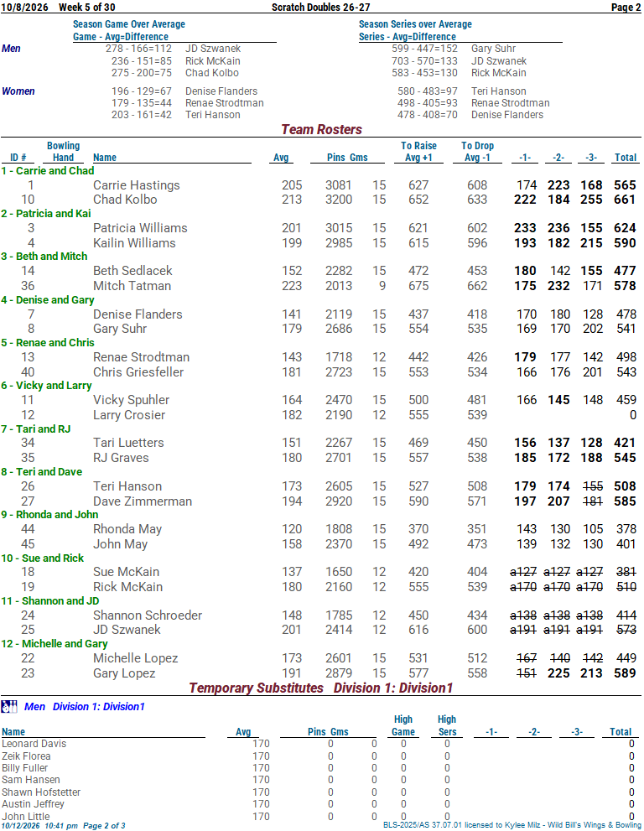
Task: Click the Scratch Doubles 26-27 title
Action: coord(320,8)
